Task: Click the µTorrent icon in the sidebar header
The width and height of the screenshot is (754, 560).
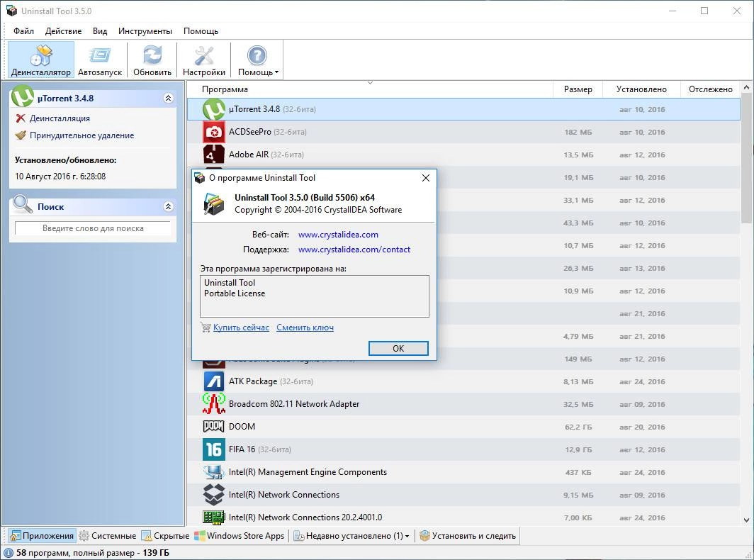Action: coord(22,96)
